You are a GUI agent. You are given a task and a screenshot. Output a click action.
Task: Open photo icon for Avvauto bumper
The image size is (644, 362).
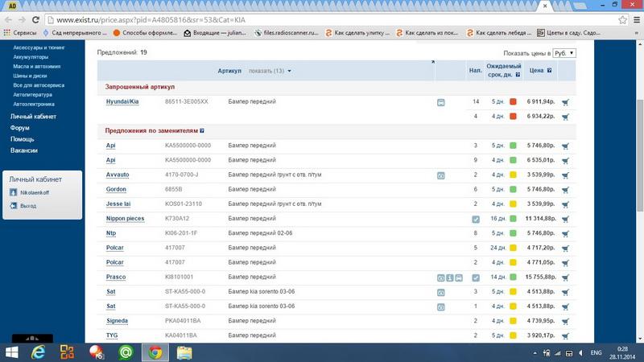[440, 175]
